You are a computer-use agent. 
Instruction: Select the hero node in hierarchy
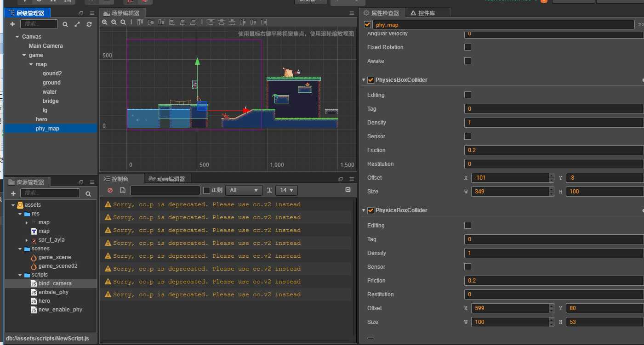click(41, 119)
